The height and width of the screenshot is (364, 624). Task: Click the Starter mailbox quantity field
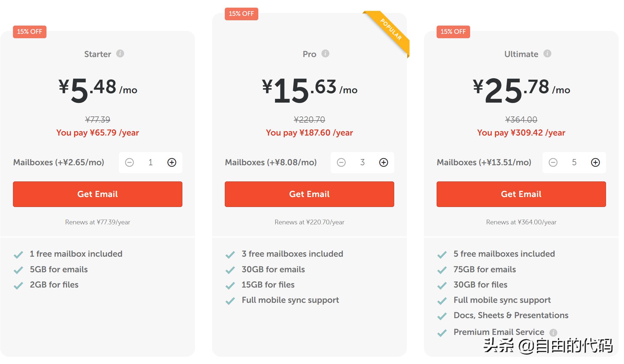(x=151, y=162)
